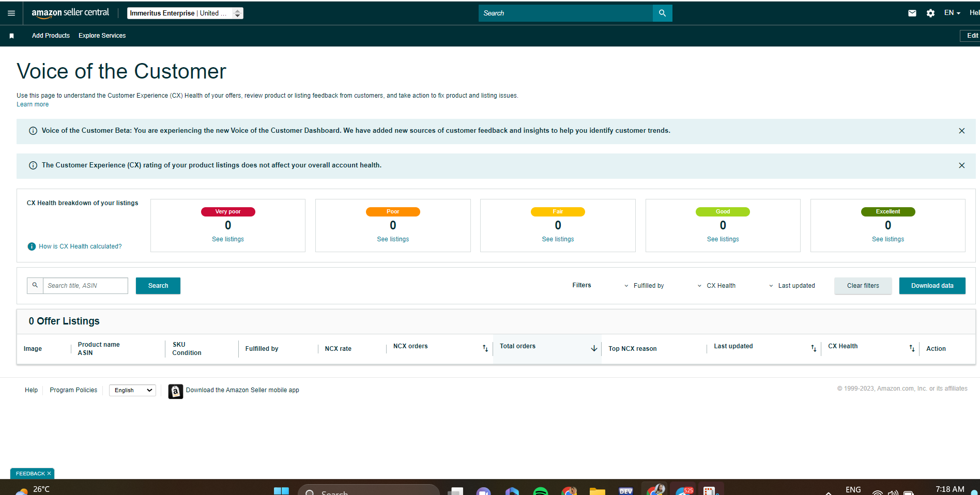
Task: Open the settings gear icon
Action: (930, 13)
